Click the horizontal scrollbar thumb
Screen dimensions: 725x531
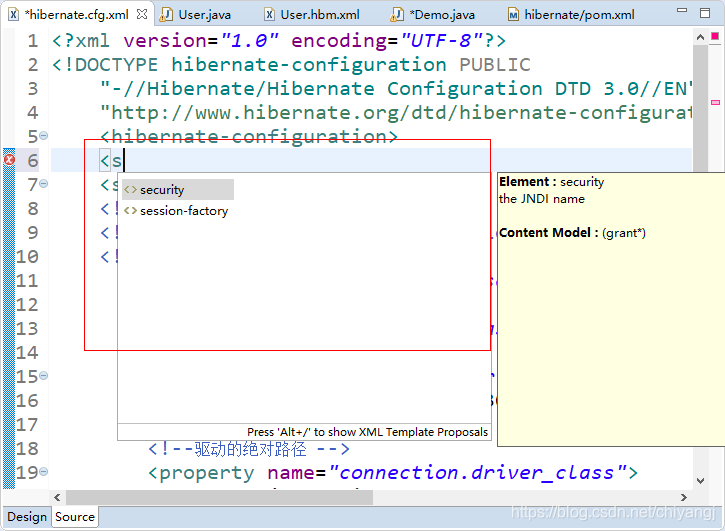[x=219, y=498]
